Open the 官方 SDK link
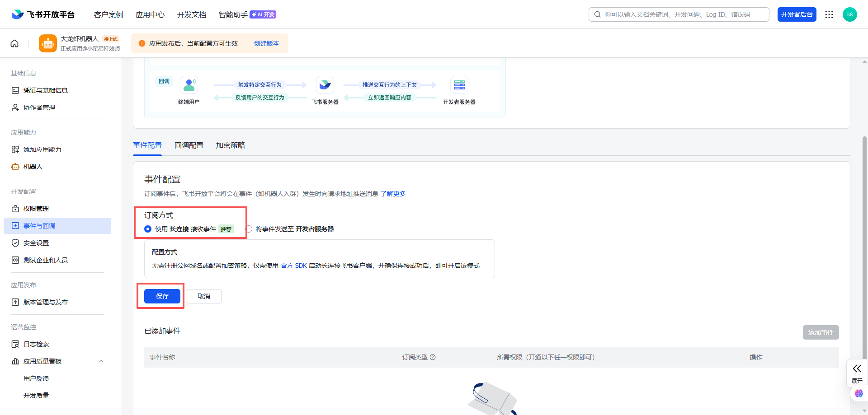868x415 pixels. (293, 266)
